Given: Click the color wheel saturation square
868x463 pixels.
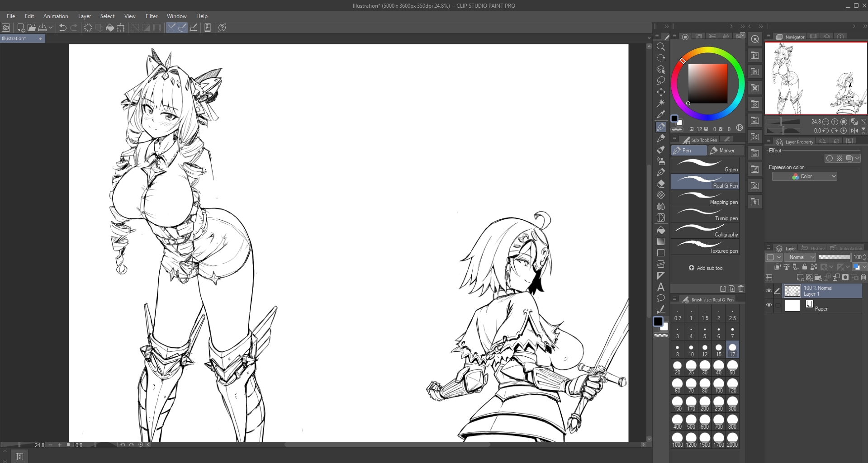Looking at the screenshot, I should (x=708, y=84).
